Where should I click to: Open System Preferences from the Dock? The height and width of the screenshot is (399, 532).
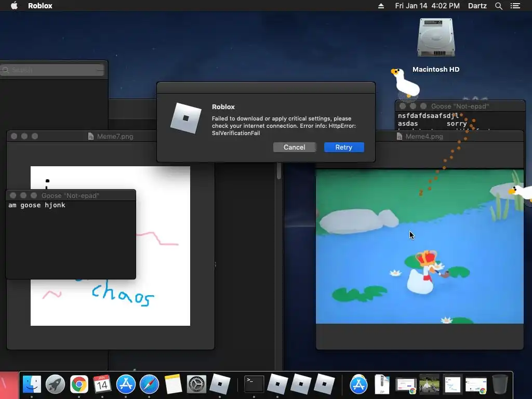point(196,384)
